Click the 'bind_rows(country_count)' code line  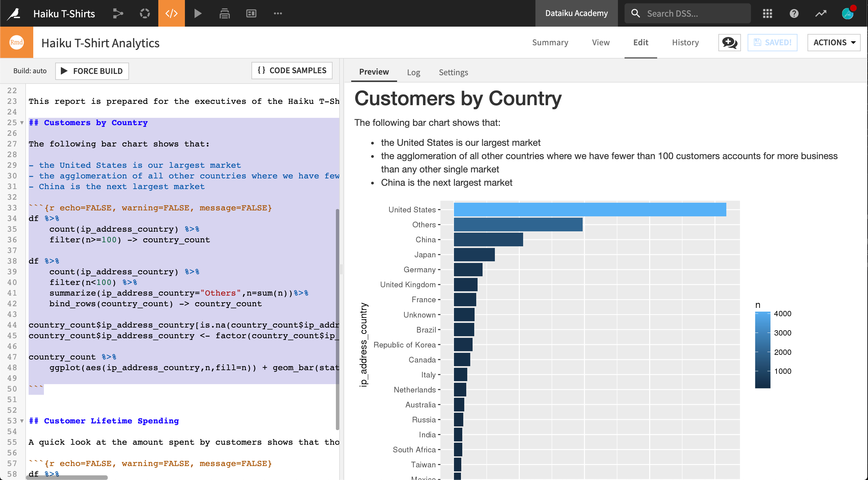coord(155,304)
